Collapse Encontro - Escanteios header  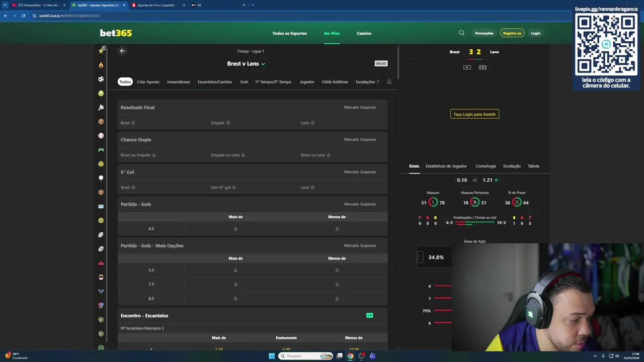coord(253,315)
